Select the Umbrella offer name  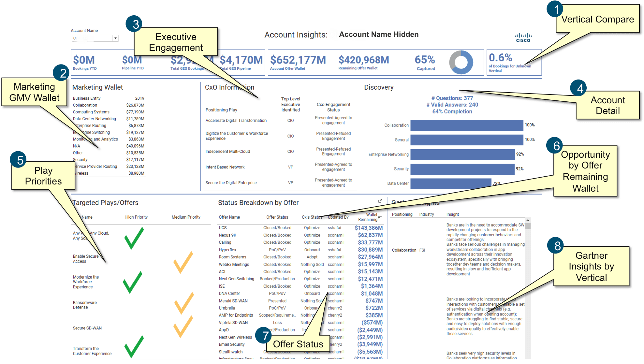tap(227, 308)
